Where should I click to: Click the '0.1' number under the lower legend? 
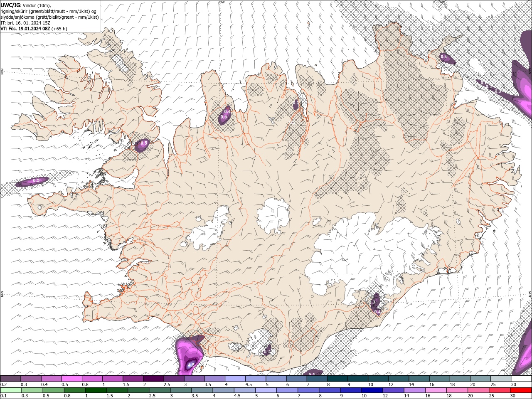point(3,396)
